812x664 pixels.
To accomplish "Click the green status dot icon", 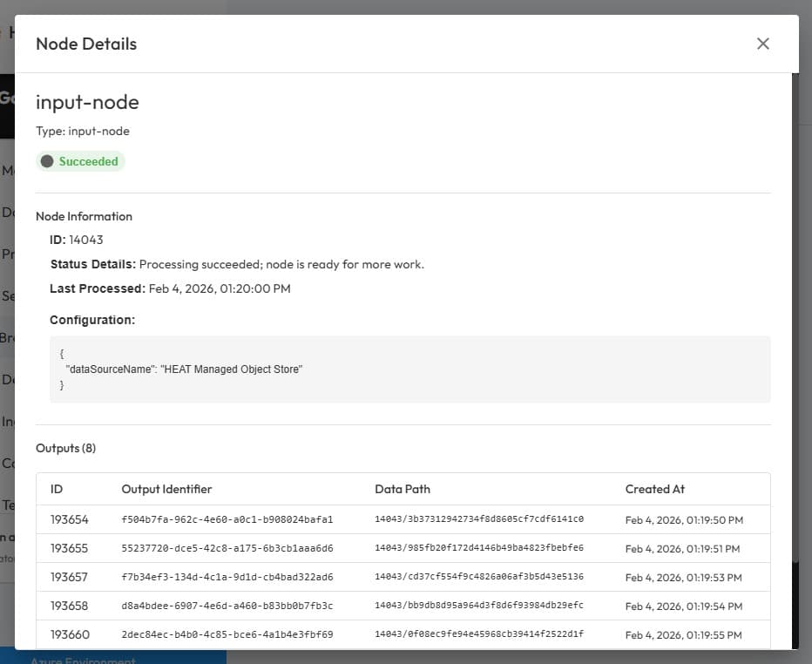I will point(46,161).
